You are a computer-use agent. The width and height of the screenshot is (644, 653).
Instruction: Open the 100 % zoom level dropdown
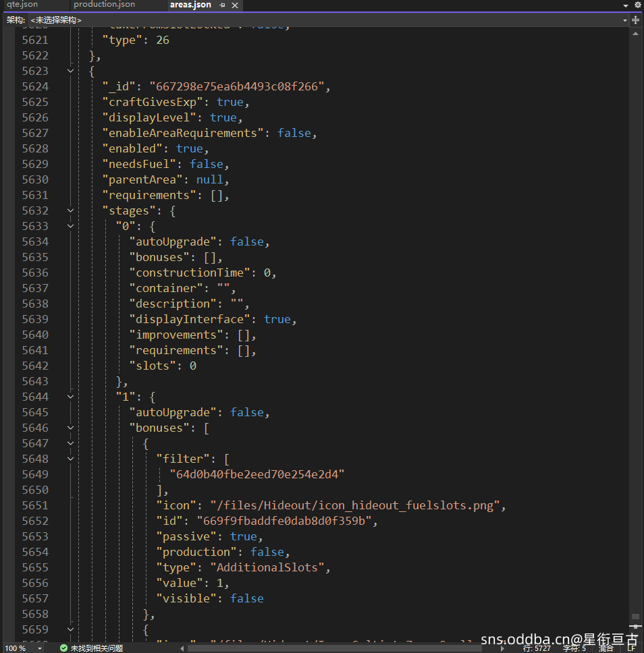coord(39,648)
